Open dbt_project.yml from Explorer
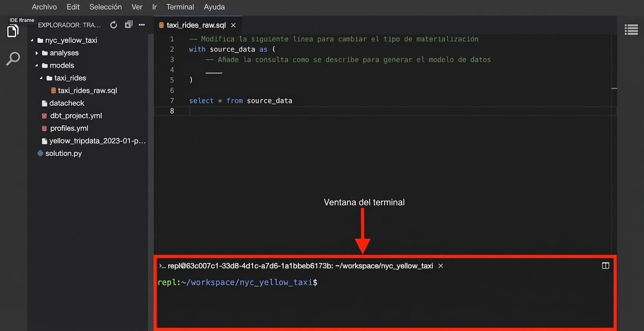Viewport: 644px width, 331px height. [76, 116]
